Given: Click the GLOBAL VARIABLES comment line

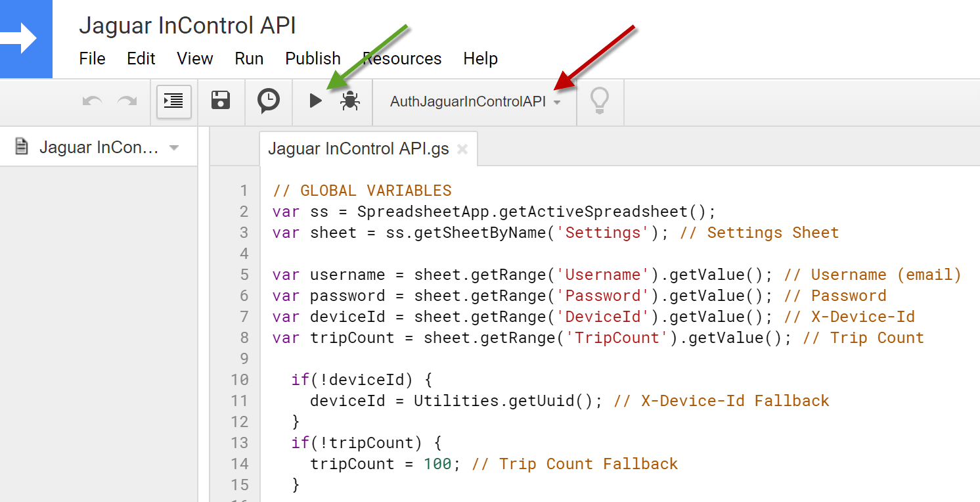Looking at the screenshot, I should [363, 191].
